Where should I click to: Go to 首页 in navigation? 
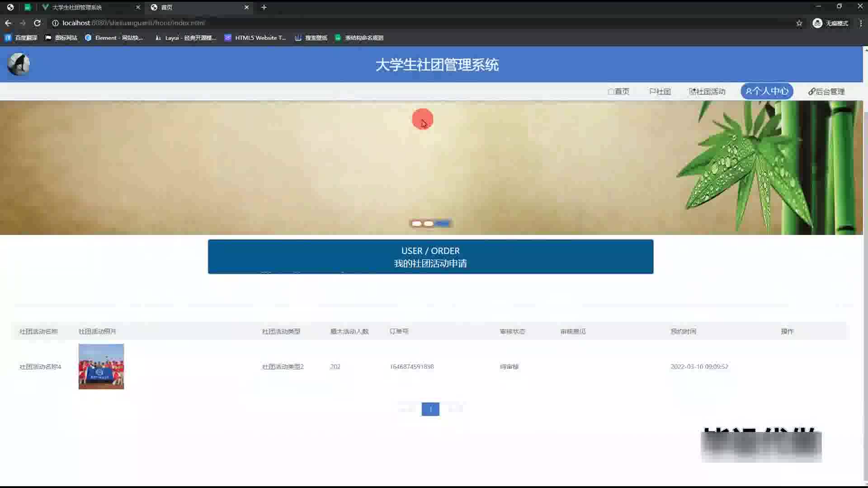[x=618, y=92]
